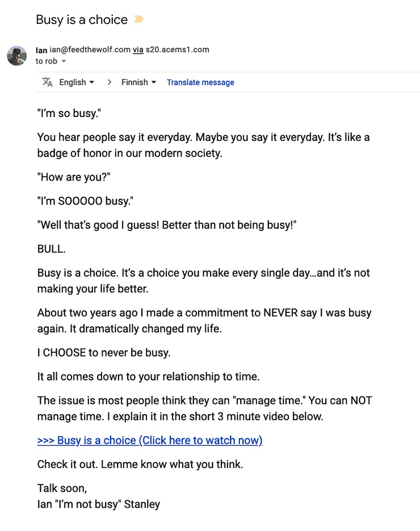Click the sender name Ian
420x531 pixels.
coord(41,50)
